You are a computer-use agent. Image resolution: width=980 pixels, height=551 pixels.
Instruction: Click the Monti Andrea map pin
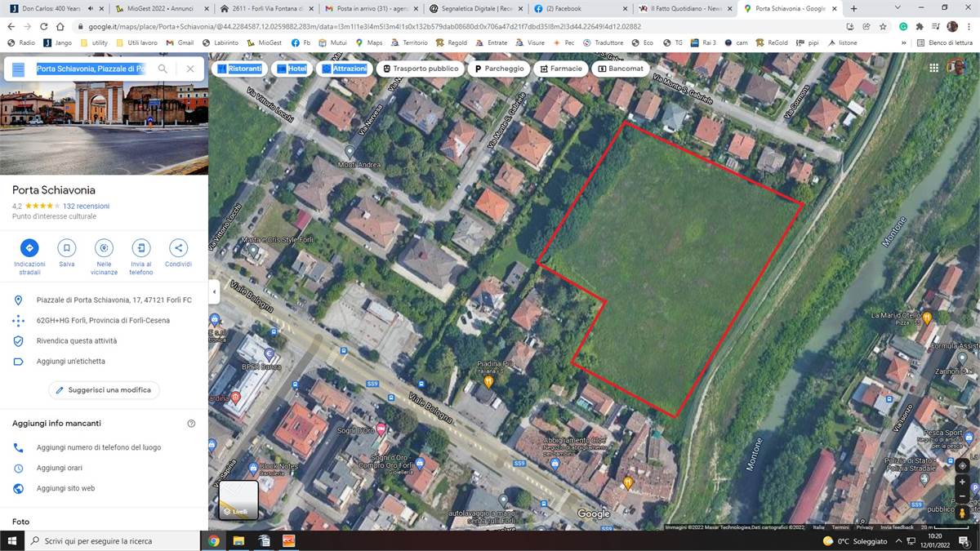coord(350,152)
